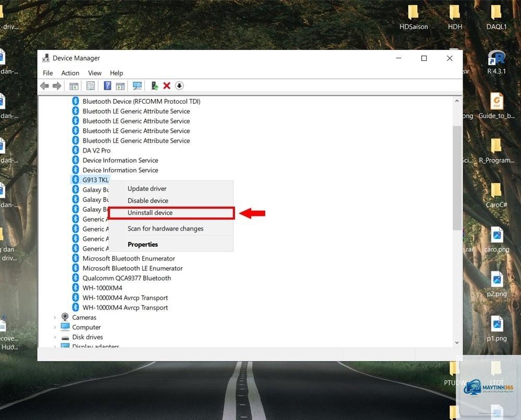Screen dimensions: 521x420
Task: Click the red X Uninstall device toolbar icon
Action: (x=167, y=86)
